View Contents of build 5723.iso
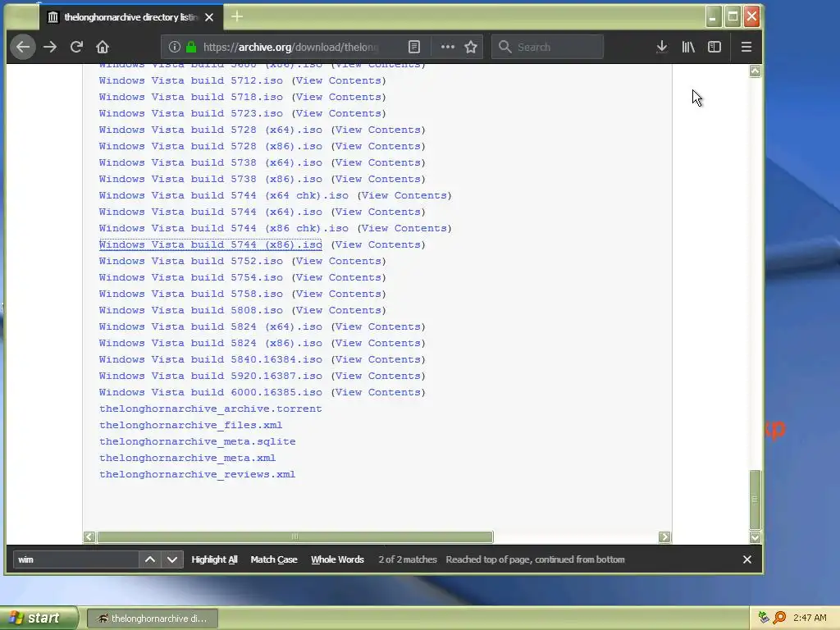 point(339,113)
